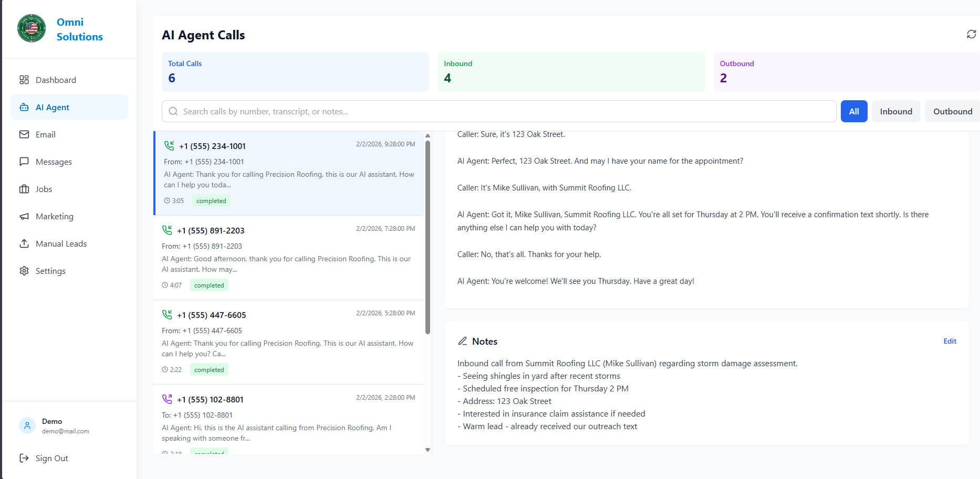The width and height of the screenshot is (980, 479).
Task: Click the Notes pencil icon
Action: click(x=463, y=341)
